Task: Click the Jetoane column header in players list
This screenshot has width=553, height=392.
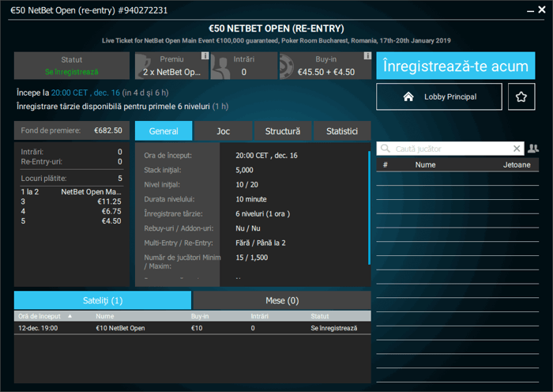Action: coord(517,164)
